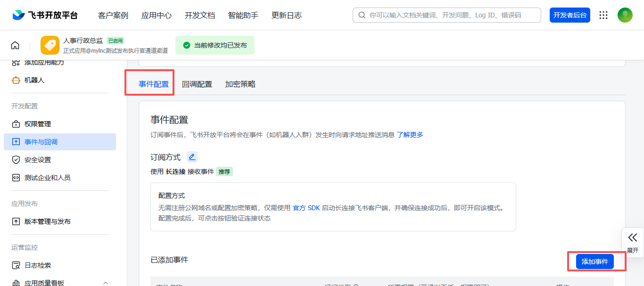Open the 开发文档 menu item

point(200,15)
